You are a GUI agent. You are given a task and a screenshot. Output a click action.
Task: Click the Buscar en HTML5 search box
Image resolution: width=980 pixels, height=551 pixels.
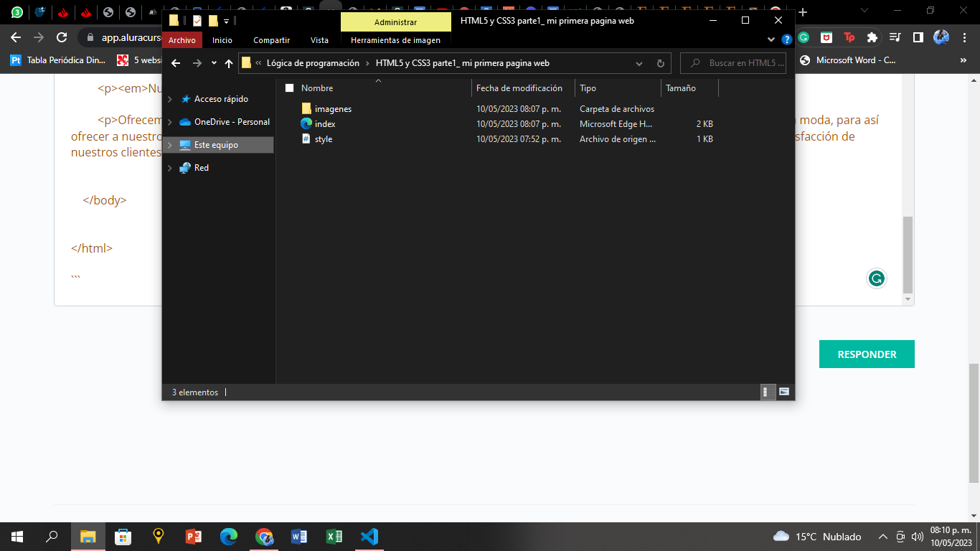click(x=733, y=63)
